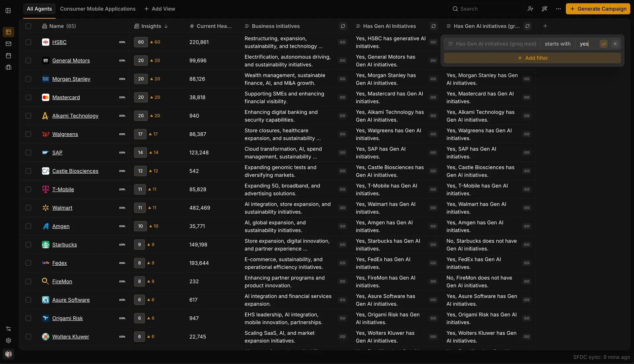Switch to Consumer Mobile Applications view
The image size is (634, 364).
pyautogui.click(x=98, y=9)
